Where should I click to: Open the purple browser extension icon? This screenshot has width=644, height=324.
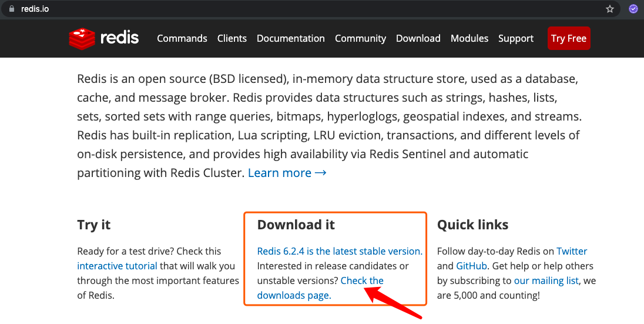click(633, 9)
